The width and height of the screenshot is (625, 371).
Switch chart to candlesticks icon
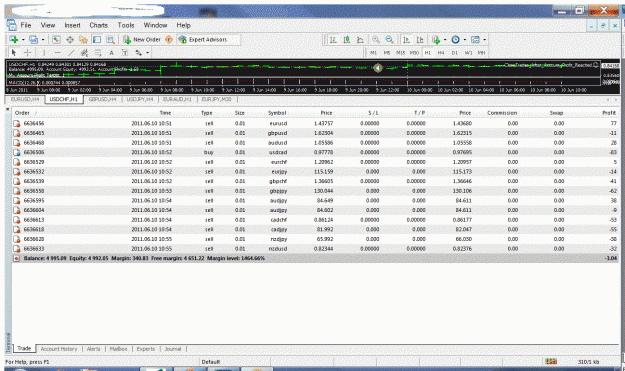[x=347, y=39]
